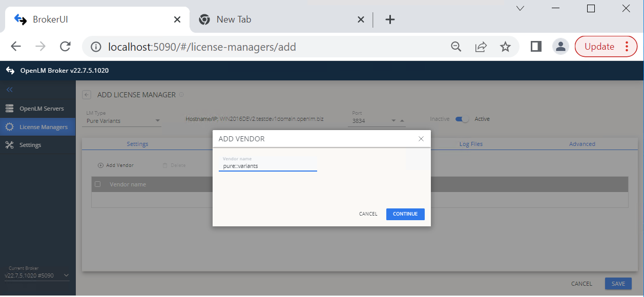This screenshot has height=297, width=644.
Task: Open the LM Type dropdown showing Pure Variants
Action: coord(121,120)
